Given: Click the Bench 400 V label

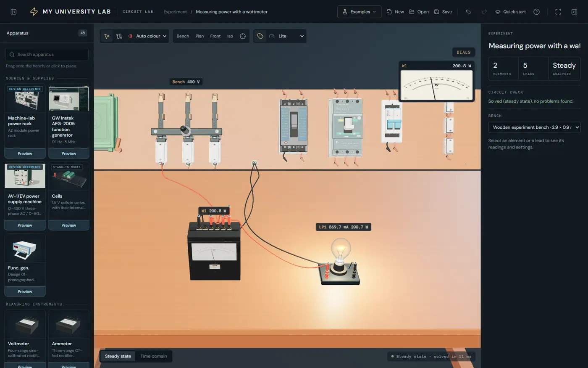Looking at the screenshot, I should click(186, 82).
